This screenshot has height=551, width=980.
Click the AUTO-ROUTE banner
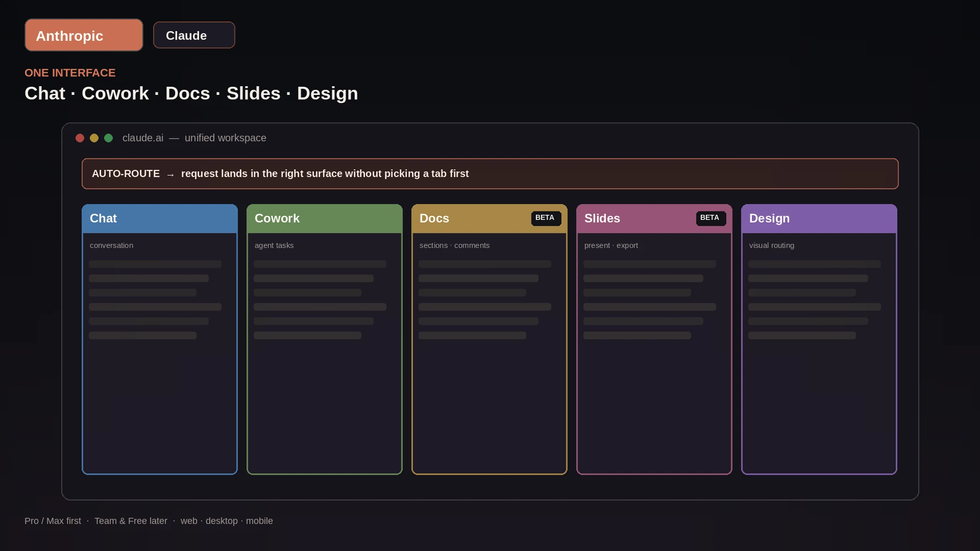tap(490, 174)
